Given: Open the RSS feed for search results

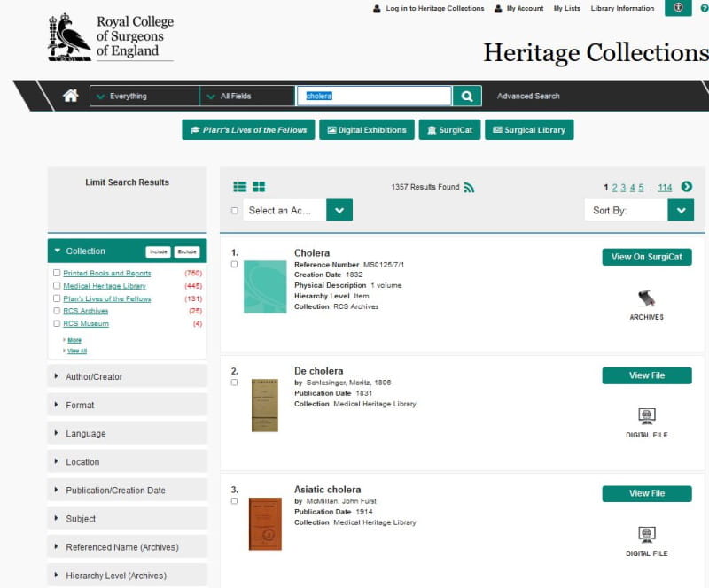Looking at the screenshot, I should (470, 187).
